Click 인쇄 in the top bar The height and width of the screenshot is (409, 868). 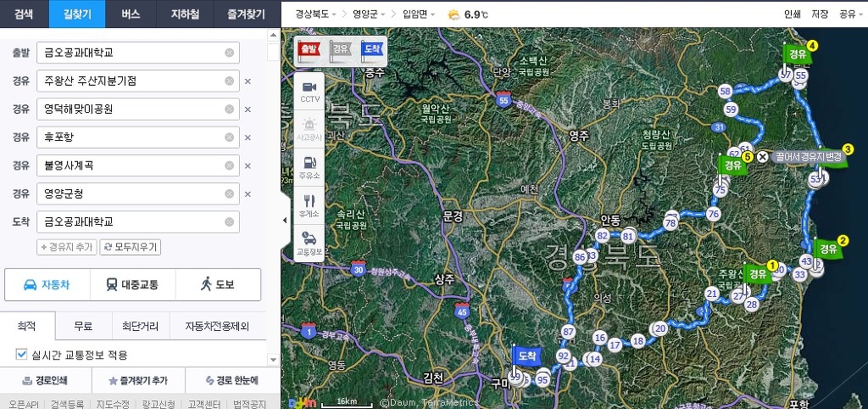(x=793, y=14)
